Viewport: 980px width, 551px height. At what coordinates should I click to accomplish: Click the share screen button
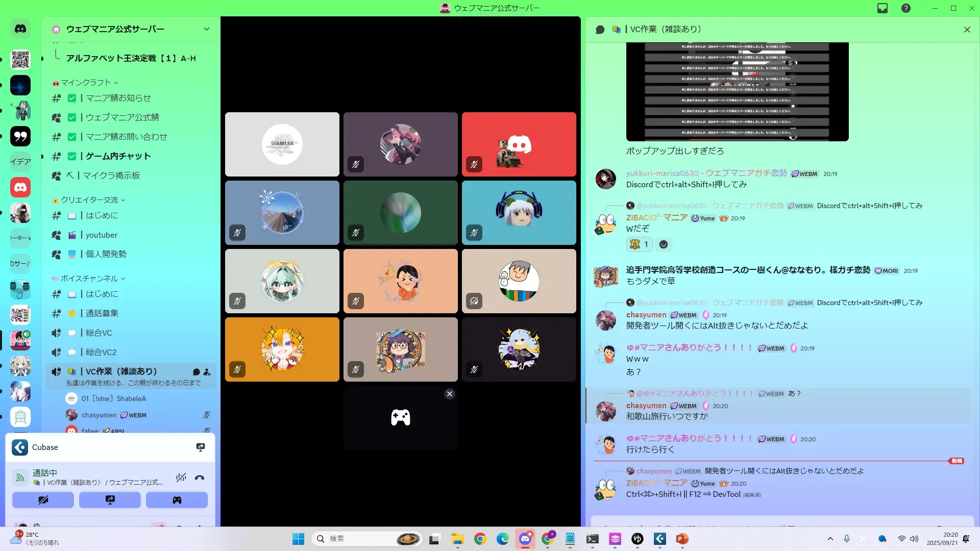click(x=110, y=500)
